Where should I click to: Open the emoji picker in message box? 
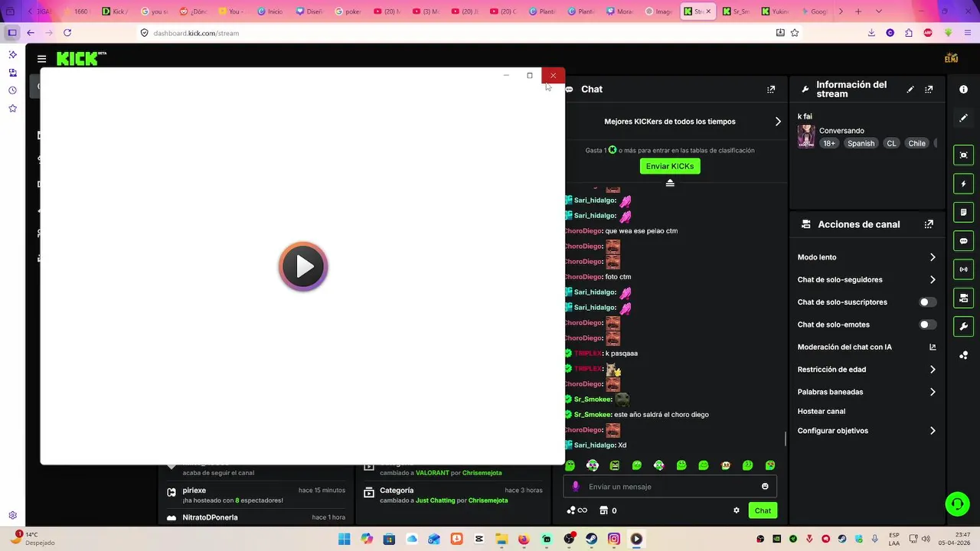tap(765, 487)
